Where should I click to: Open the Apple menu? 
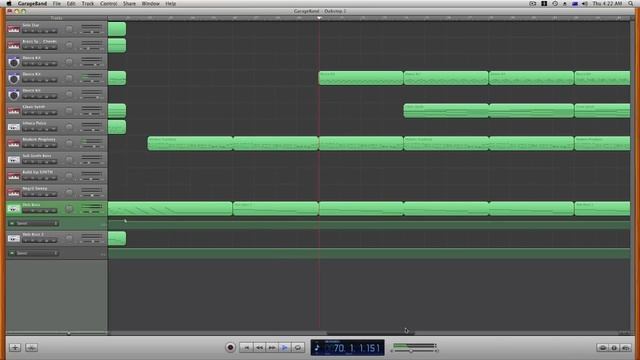pos(9,3)
